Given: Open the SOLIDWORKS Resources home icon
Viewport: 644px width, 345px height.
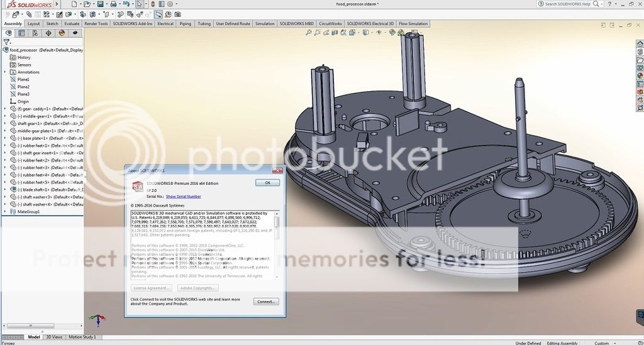Looking at the screenshot, I should click(640, 42).
